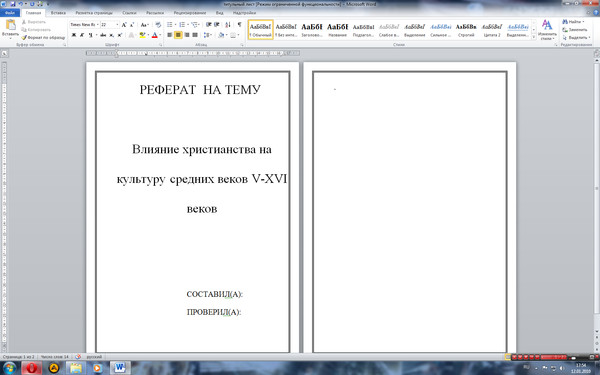Expand the styles gallery arrow

click(534, 38)
